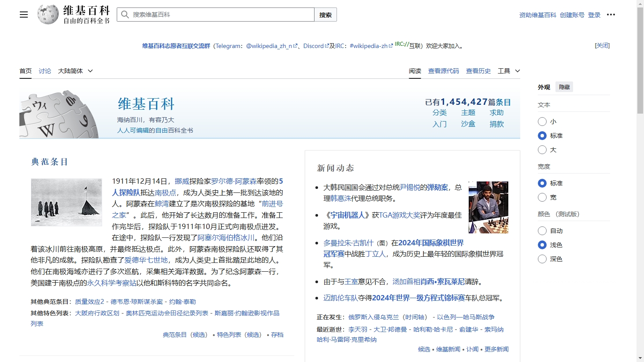Open the 阿塞尔·海伯格冰川 link
Image resolution: width=644 pixels, height=362 pixels.
tap(226, 238)
